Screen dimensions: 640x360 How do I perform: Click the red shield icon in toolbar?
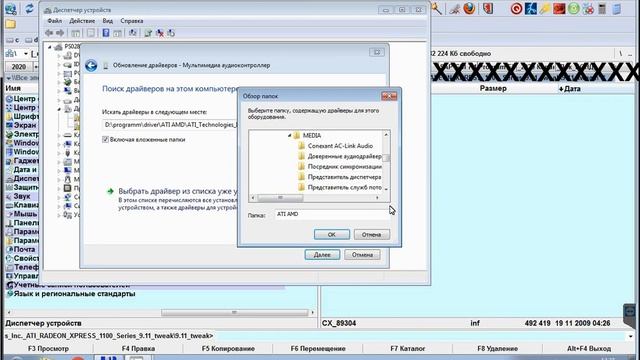click(488, 9)
